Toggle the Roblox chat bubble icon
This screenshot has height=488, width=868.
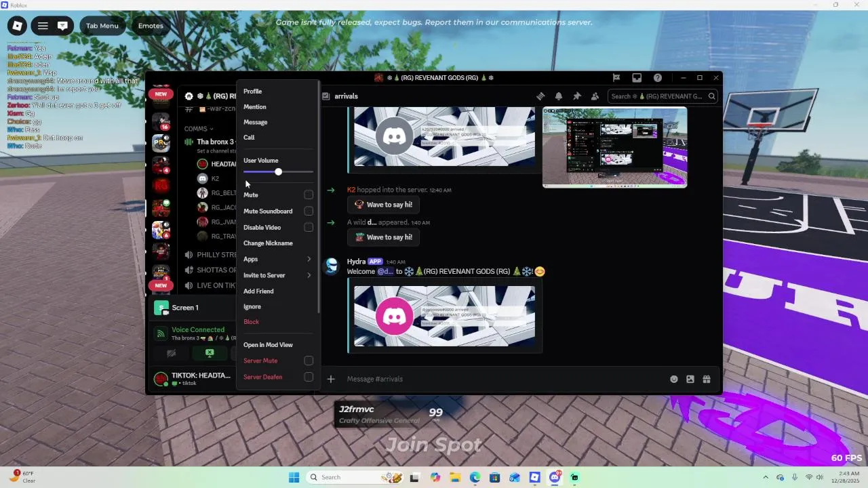click(x=62, y=26)
